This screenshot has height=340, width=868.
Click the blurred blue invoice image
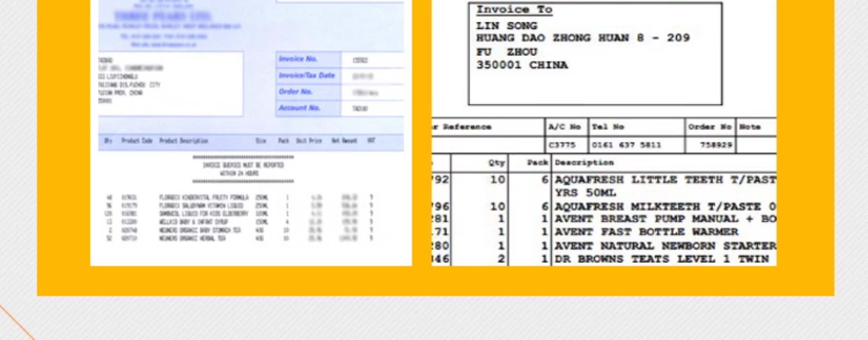[251, 133]
